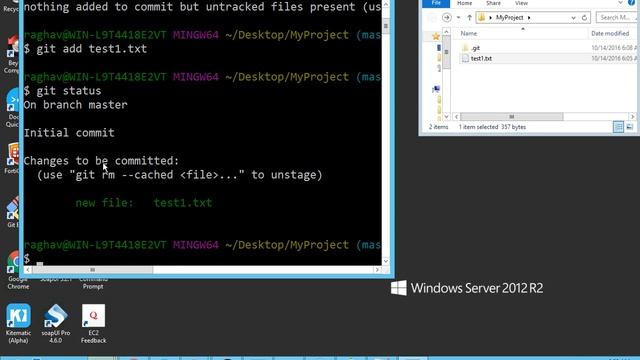The width and height of the screenshot is (640, 360).
Task: Open the Share ribbon tab
Action: coord(493,3)
